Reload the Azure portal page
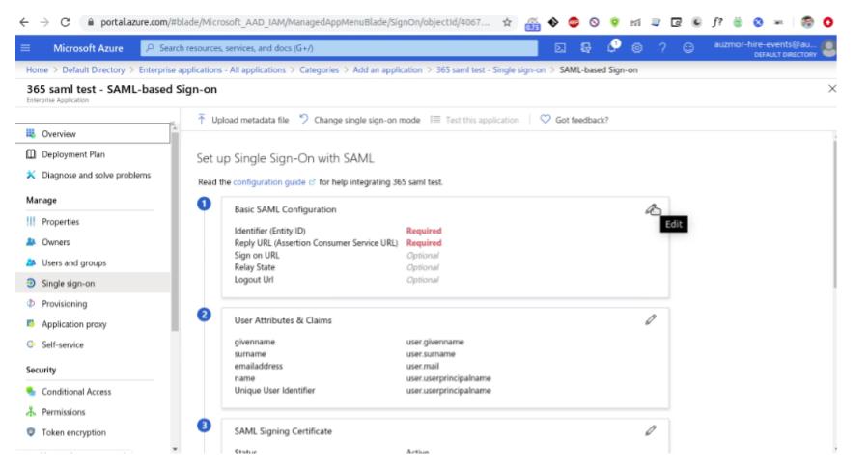The height and width of the screenshot is (468, 868). pyautogui.click(x=65, y=22)
